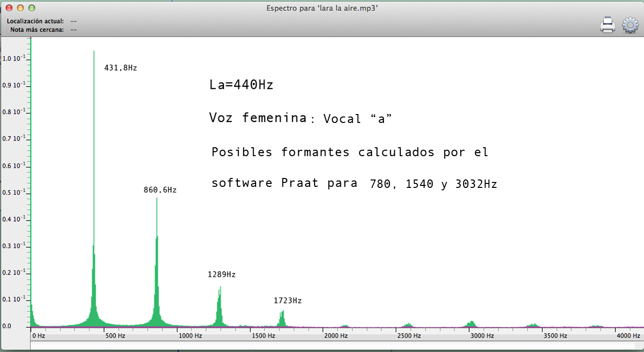The image size is (644, 352).
Task: Click the "1000 Hz" frequency axis label
Action: click(190, 336)
